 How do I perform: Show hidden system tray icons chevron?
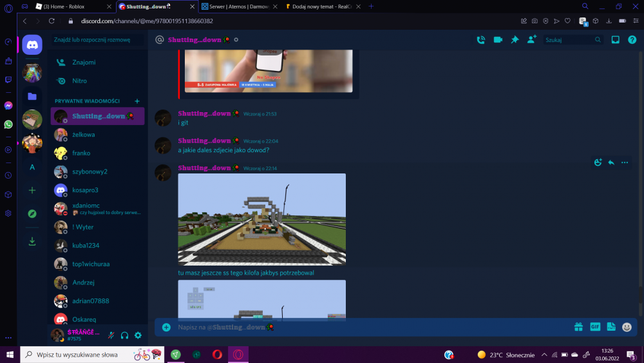tap(544, 355)
